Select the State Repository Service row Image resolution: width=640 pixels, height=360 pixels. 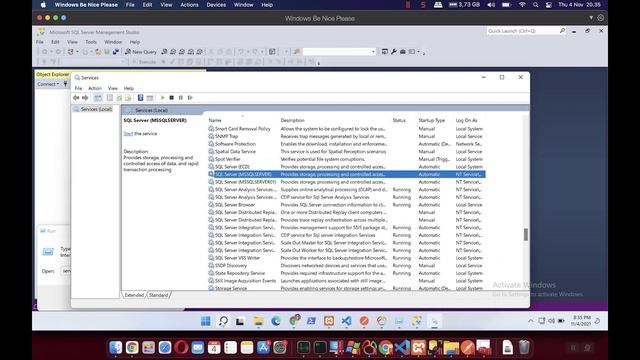[x=346, y=273]
